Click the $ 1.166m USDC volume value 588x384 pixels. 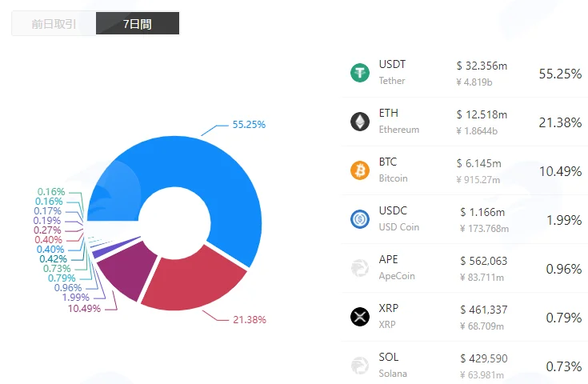482,212
